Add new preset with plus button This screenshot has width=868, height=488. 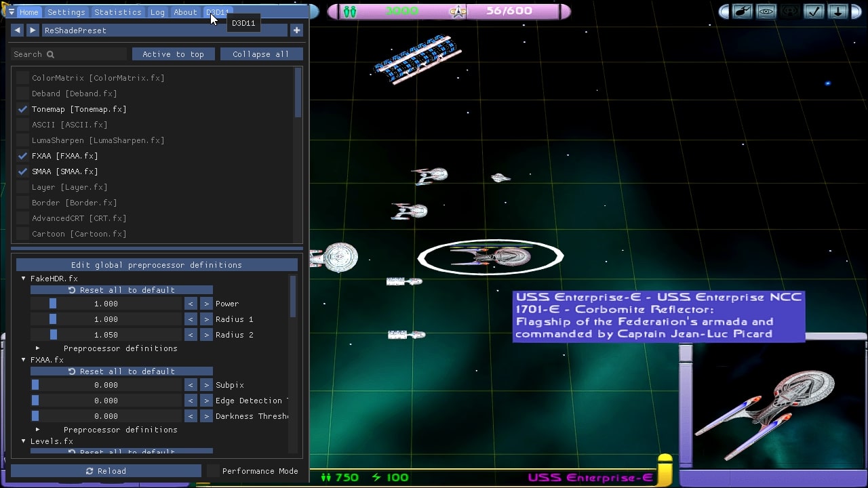pyautogui.click(x=296, y=30)
